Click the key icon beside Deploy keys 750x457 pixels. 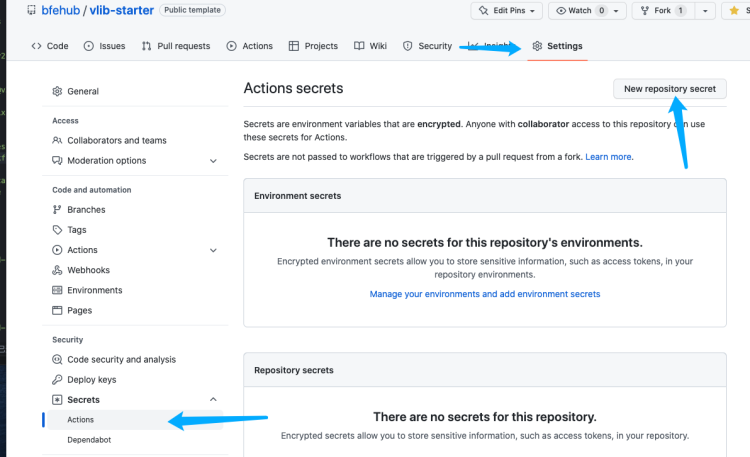pos(57,379)
